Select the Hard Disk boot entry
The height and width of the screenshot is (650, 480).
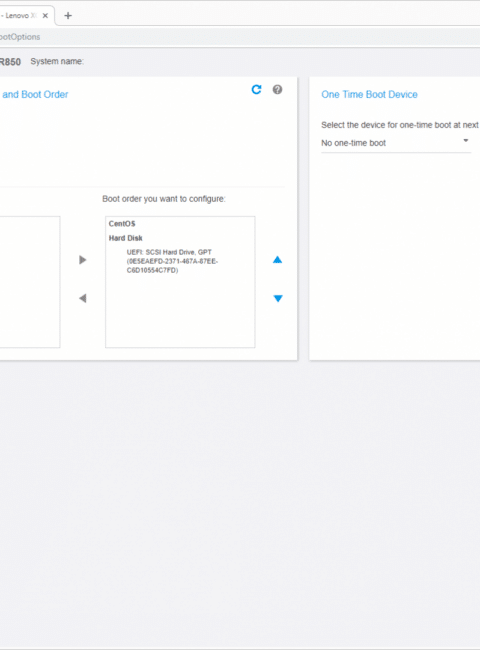tap(126, 238)
